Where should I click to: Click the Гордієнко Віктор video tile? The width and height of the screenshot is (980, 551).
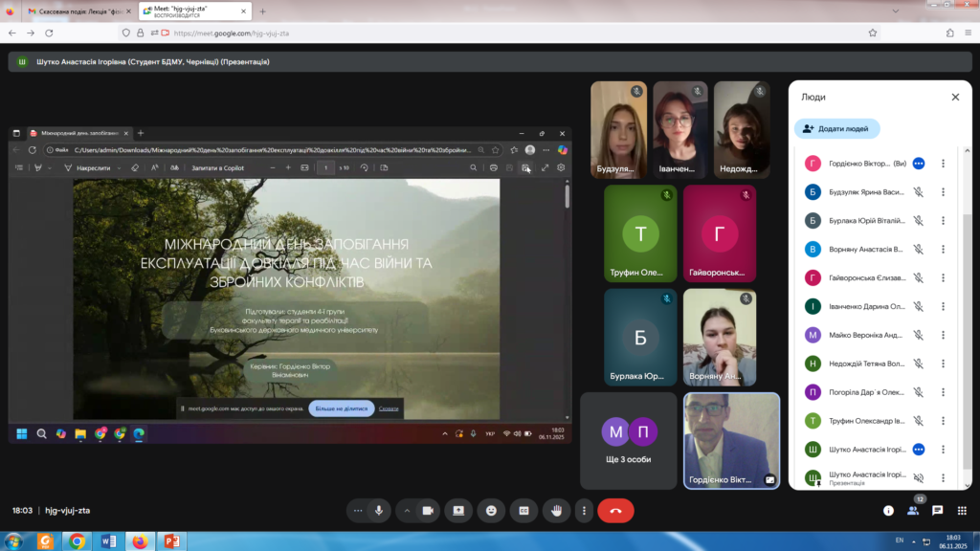click(x=731, y=441)
